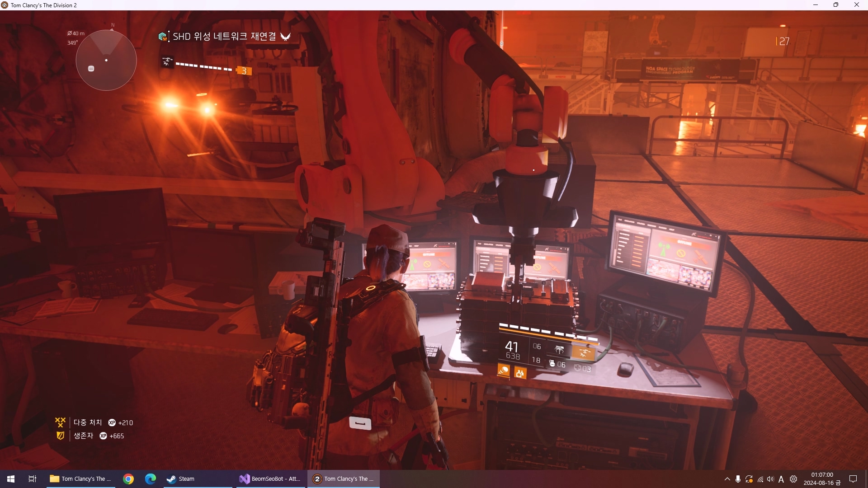Screen dimensions: 868x488
Task: Toggle the microphone tray icon
Action: click(x=738, y=479)
